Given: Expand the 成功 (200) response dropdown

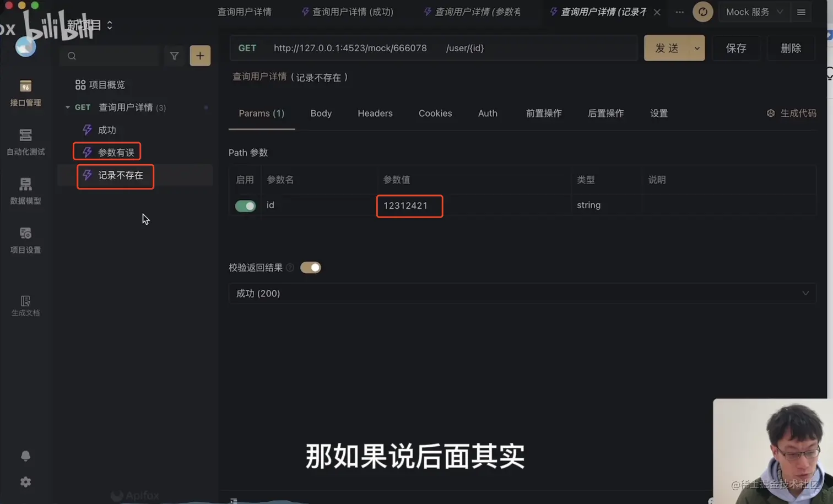Looking at the screenshot, I should pyautogui.click(x=522, y=294).
